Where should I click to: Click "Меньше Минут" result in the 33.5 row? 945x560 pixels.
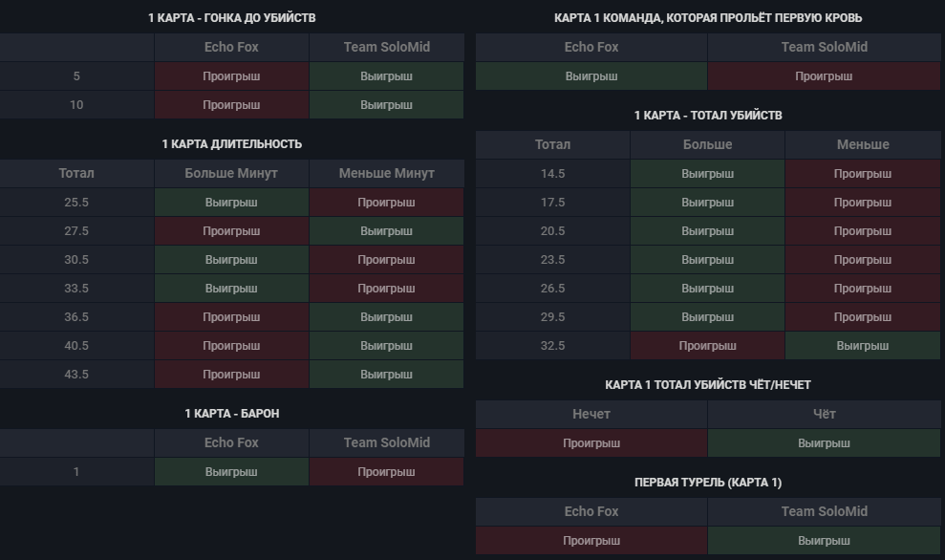click(x=386, y=289)
